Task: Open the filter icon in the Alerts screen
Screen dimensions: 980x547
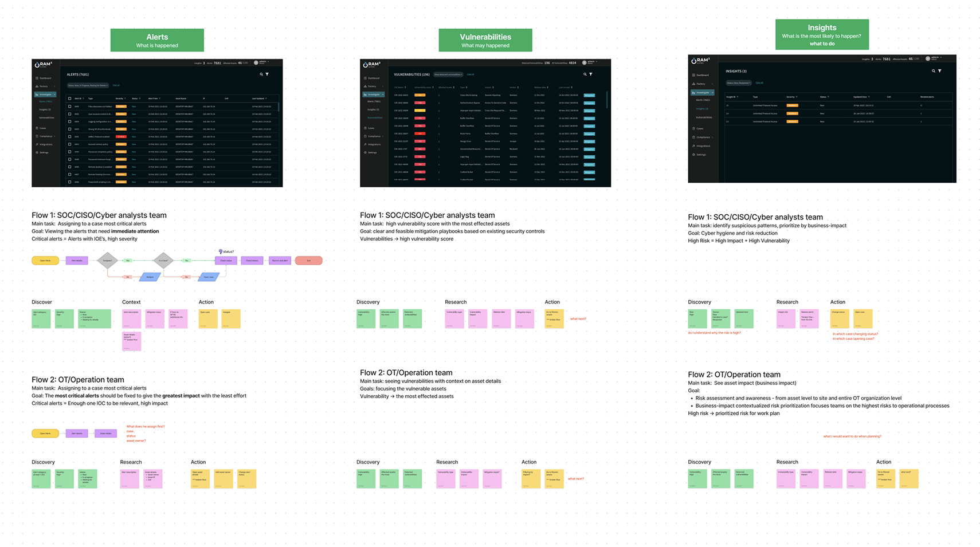Action: coord(267,74)
